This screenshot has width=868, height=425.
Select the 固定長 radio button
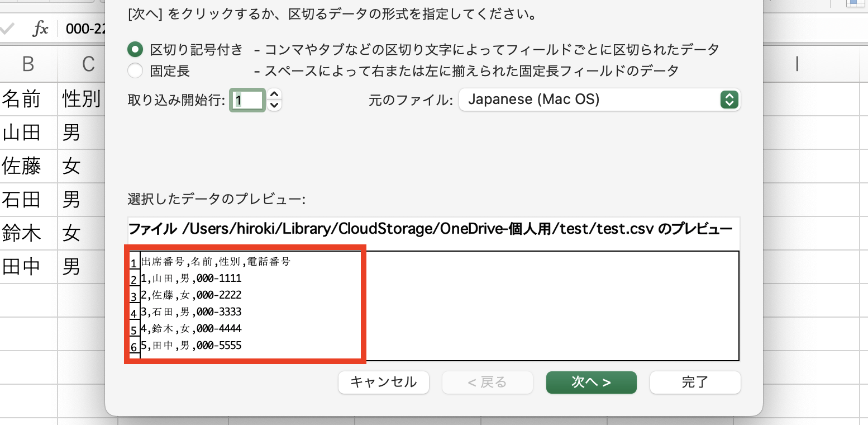(135, 71)
